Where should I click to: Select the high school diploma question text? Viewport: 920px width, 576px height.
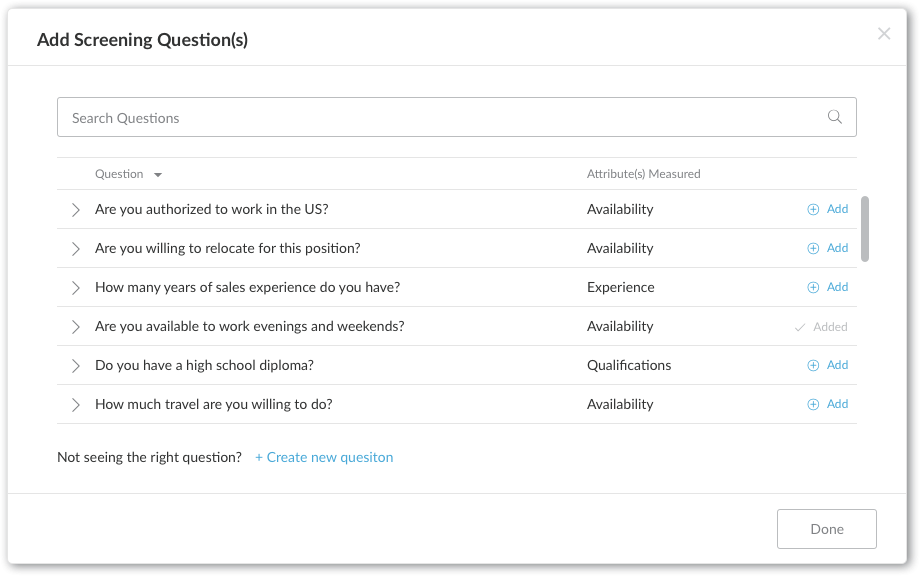click(x=204, y=365)
